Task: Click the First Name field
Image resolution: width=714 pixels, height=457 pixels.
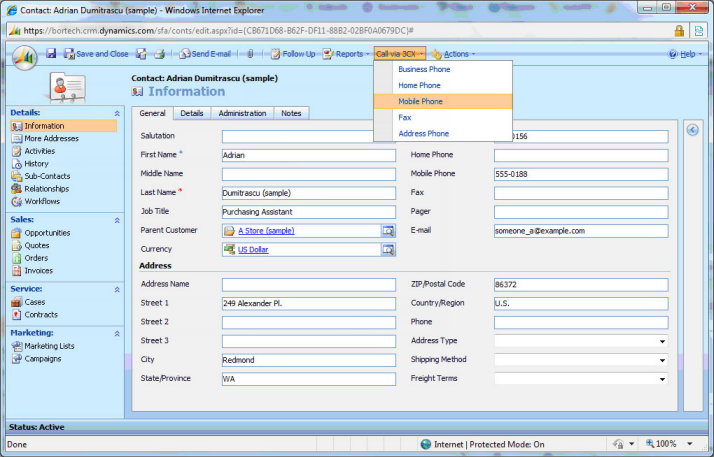Action: 309,155
